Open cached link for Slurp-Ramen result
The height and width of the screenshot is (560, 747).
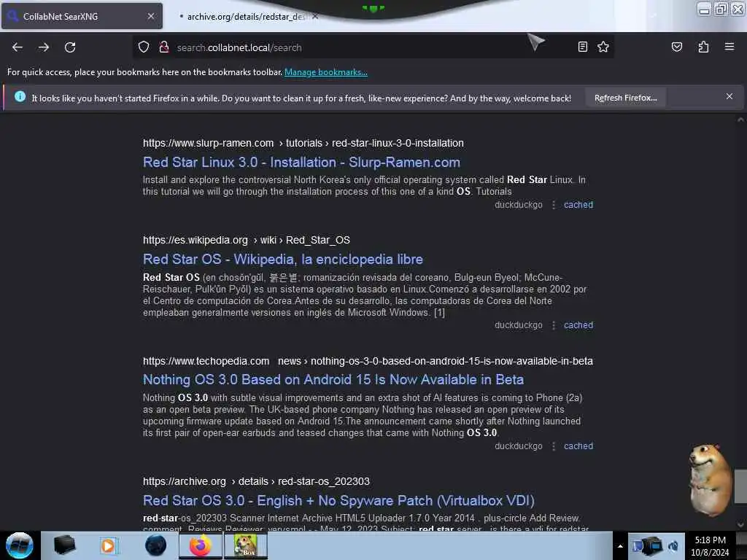tap(578, 205)
